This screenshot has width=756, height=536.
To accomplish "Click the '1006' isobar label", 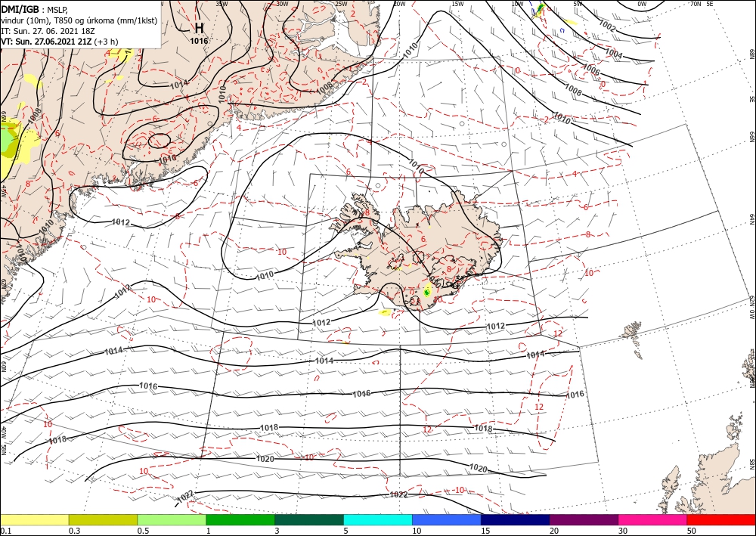I will (591, 71).
